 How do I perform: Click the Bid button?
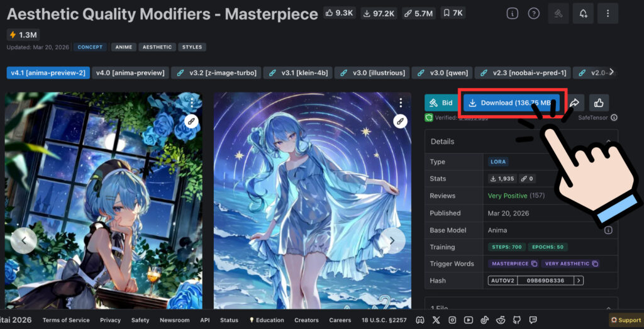pyautogui.click(x=441, y=103)
